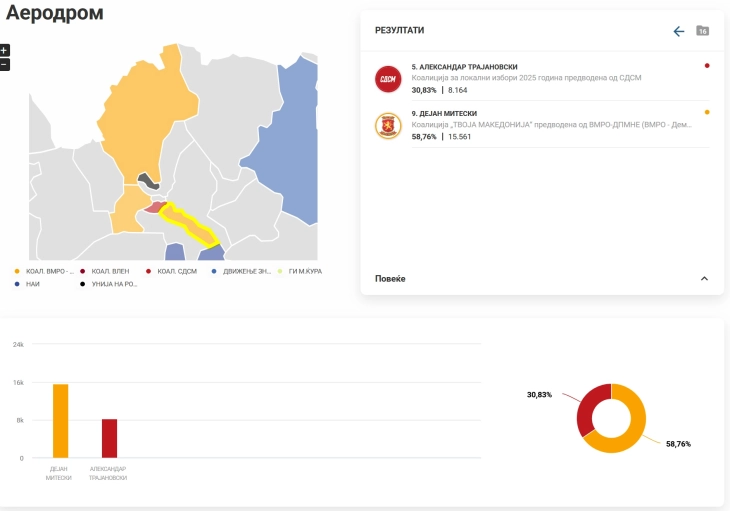Click the map zoom out minus button
Screen dimensions: 730x511
(x=5, y=64)
